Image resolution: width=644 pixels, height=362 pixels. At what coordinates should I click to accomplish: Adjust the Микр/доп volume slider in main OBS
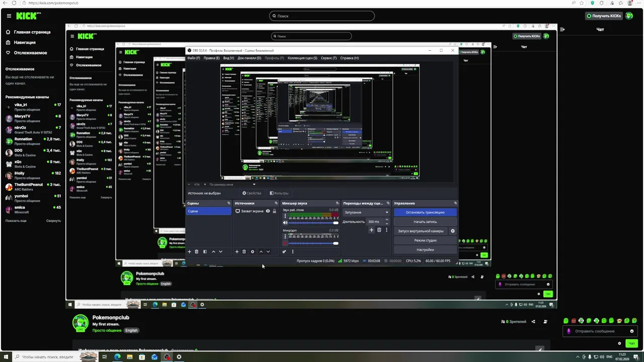point(313,243)
